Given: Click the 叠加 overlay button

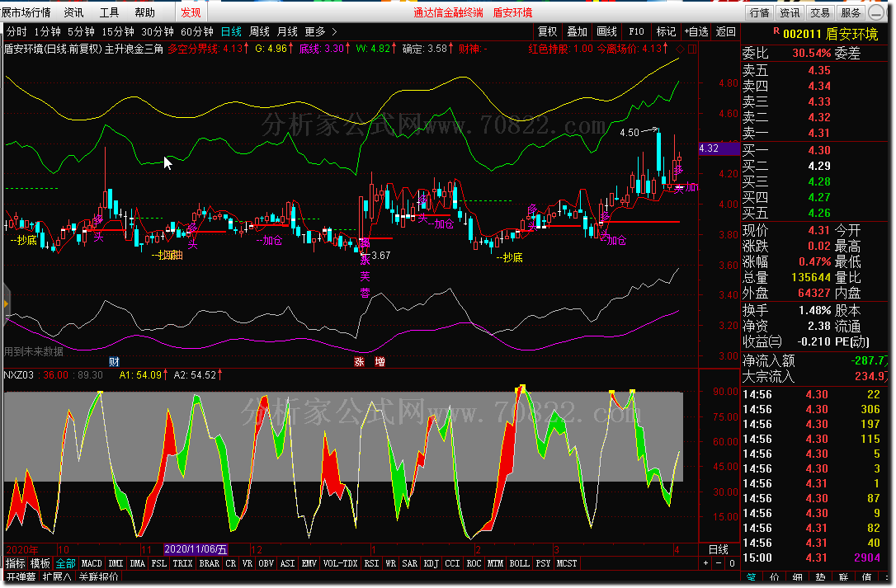Looking at the screenshot, I should click(x=578, y=31).
